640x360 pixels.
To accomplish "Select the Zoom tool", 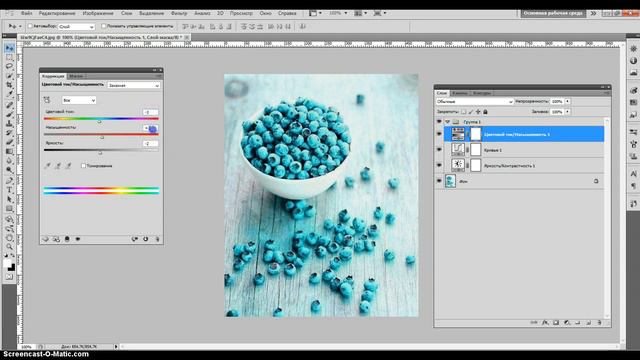I will coord(9,247).
